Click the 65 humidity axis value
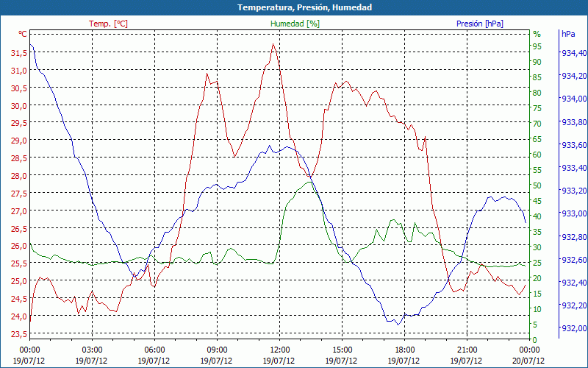 (537, 139)
